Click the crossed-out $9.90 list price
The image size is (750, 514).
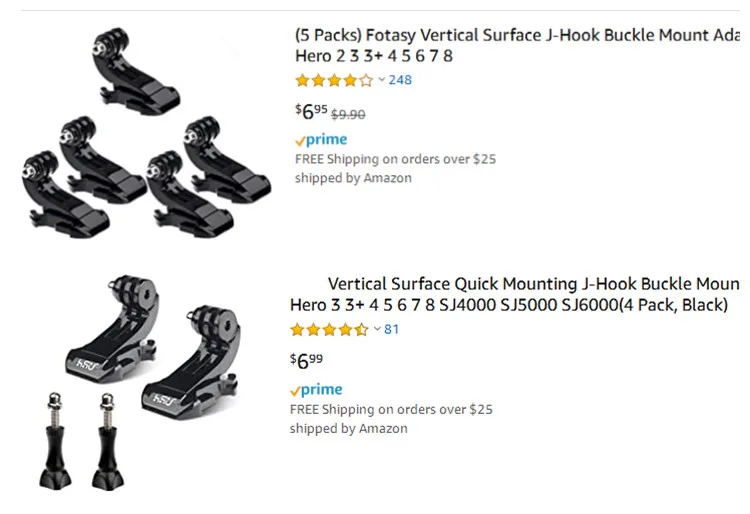[x=348, y=114]
